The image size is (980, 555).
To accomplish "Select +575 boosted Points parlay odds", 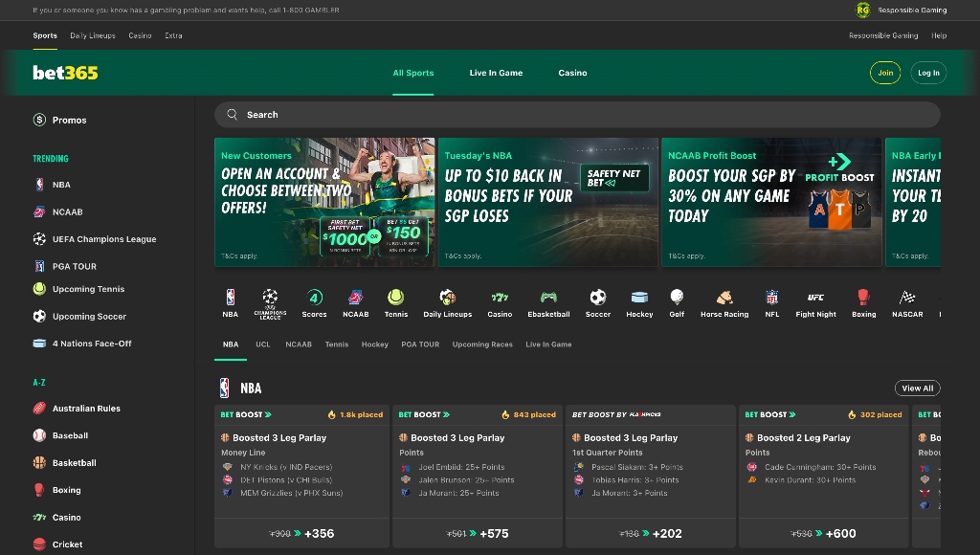I will [477, 533].
